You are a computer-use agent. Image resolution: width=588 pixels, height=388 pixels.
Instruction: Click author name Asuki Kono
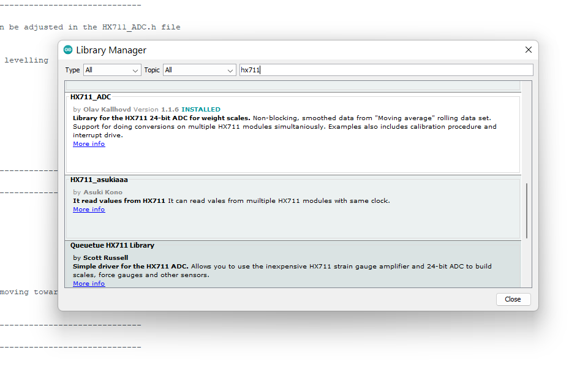click(102, 192)
